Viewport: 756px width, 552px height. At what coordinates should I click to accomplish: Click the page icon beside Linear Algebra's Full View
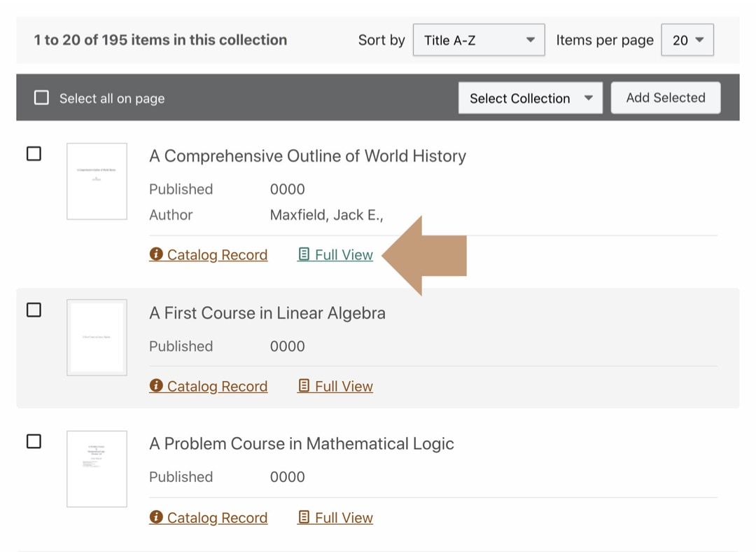304,385
